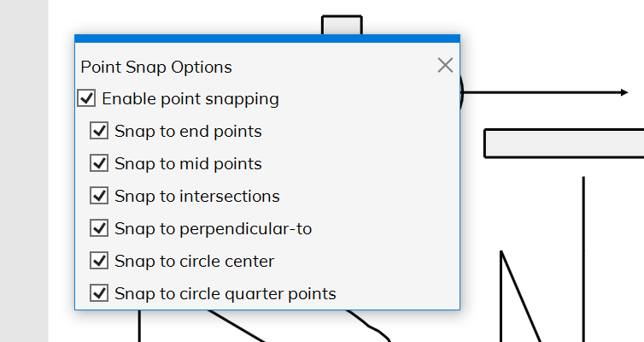The width and height of the screenshot is (644, 342).
Task: Close the Point Snap Options dialog
Action: click(x=445, y=65)
